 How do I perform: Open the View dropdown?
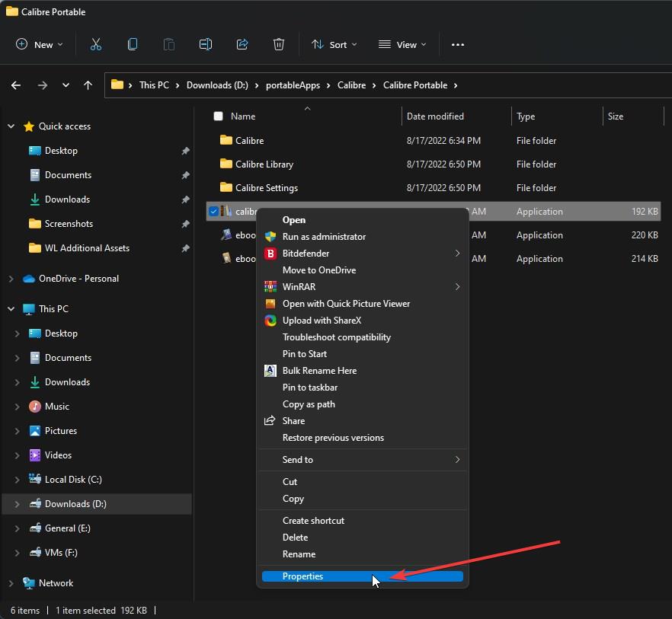point(402,45)
